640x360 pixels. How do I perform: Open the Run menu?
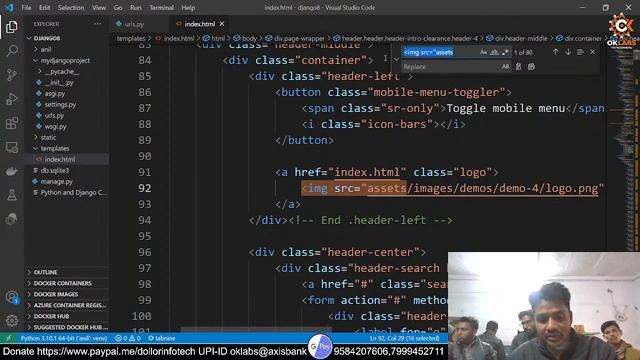pos(136,8)
